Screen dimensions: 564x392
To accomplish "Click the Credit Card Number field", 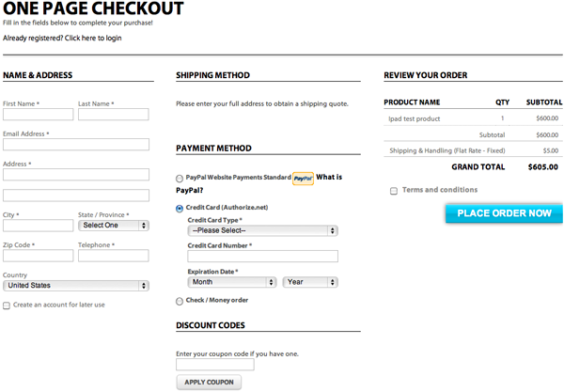I will coord(262,256).
